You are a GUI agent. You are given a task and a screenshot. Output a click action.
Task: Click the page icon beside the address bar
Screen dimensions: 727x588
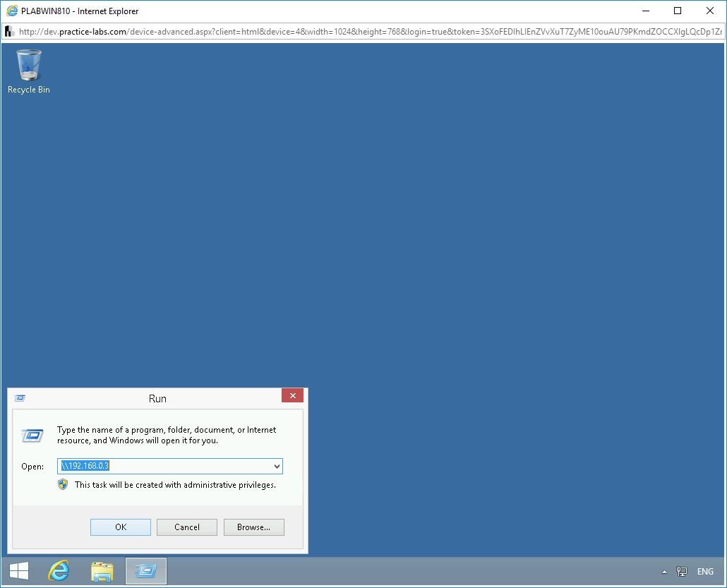(x=9, y=31)
